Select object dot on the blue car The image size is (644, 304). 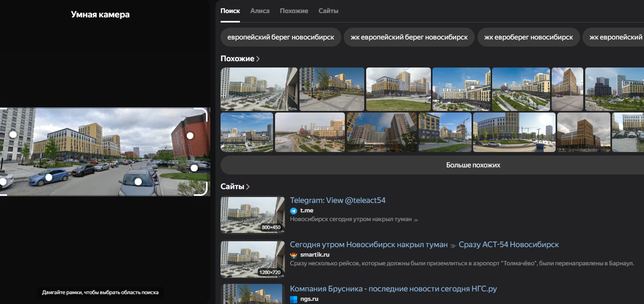click(x=49, y=177)
